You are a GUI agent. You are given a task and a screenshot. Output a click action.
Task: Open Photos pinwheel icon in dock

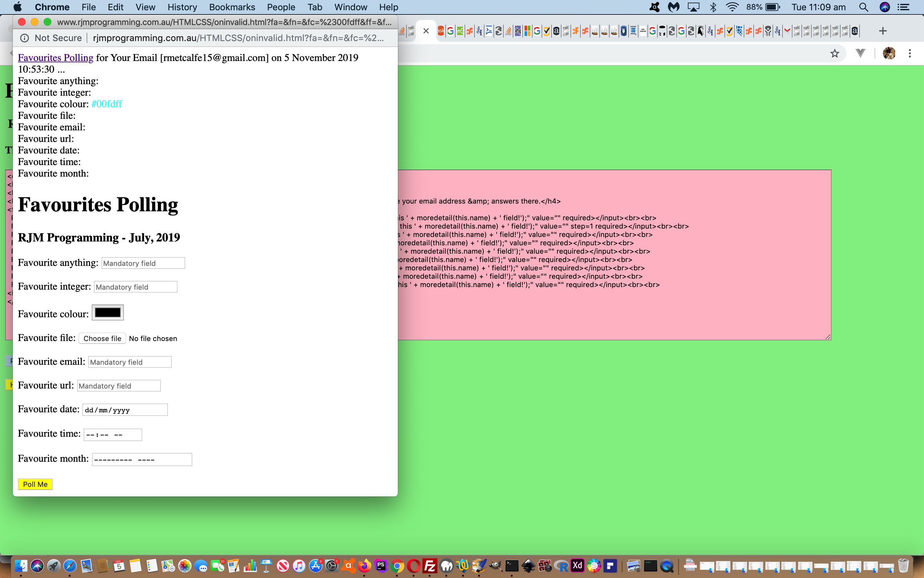pyautogui.click(x=185, y=566)
